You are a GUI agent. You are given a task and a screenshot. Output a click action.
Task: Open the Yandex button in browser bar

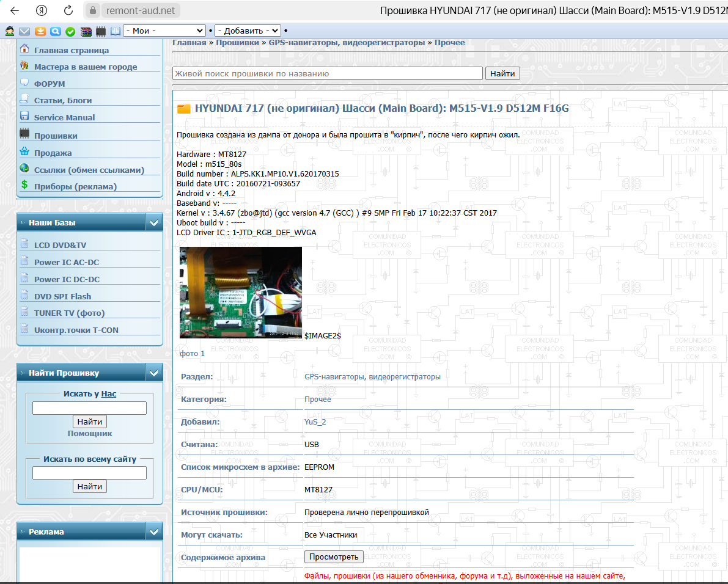tap(42, 10)
